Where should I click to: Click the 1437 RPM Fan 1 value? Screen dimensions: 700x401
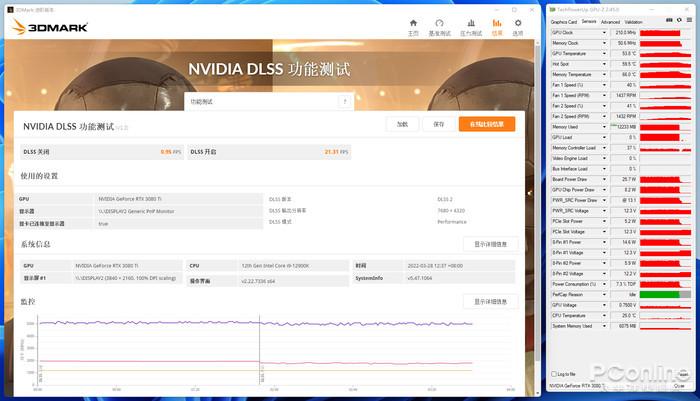pyautogui.click(x=625, y=96)
